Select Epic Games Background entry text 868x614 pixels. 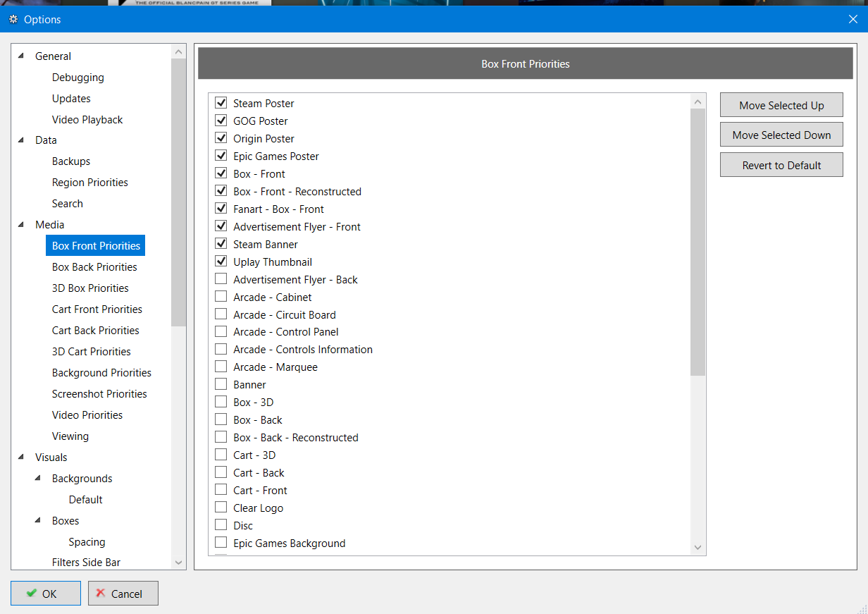click(x=289, y=544)
